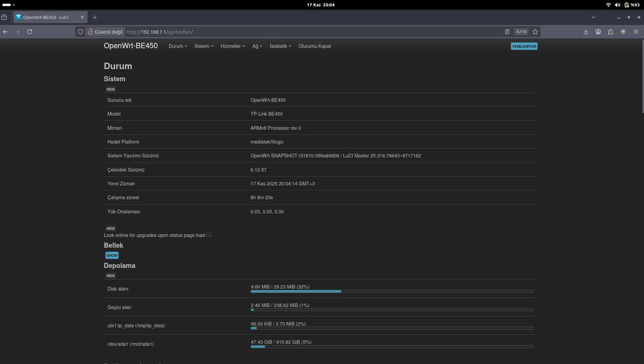Toggle reader view icon in the address bar

pyautogui.click(x=507, y=32)
